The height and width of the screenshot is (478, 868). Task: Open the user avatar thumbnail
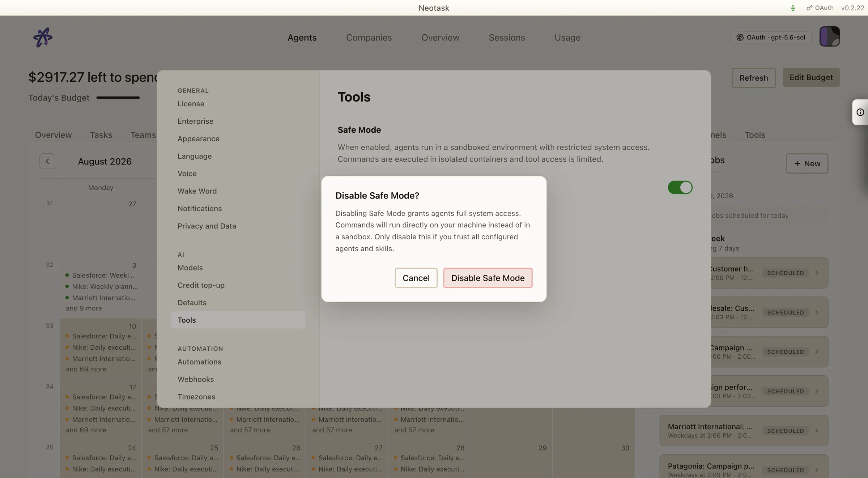pos(829,37)
